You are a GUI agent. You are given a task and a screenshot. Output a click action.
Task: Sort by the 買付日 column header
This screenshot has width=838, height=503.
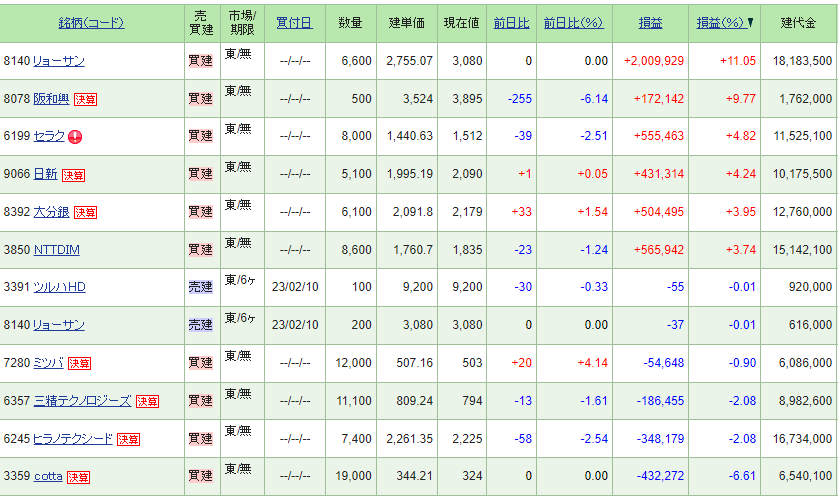pos(294,23)
